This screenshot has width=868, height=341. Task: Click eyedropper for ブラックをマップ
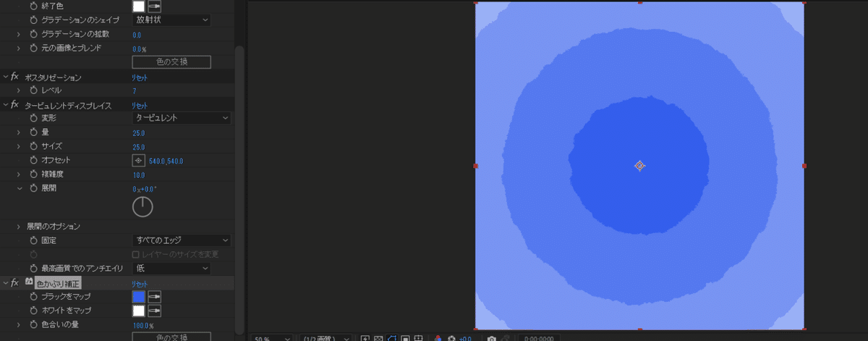(x=154, y=297)
